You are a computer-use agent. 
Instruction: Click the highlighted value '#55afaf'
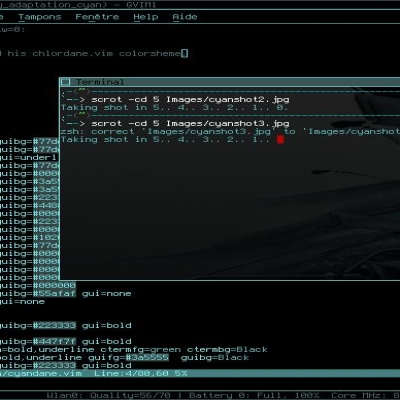coord(54,294)
